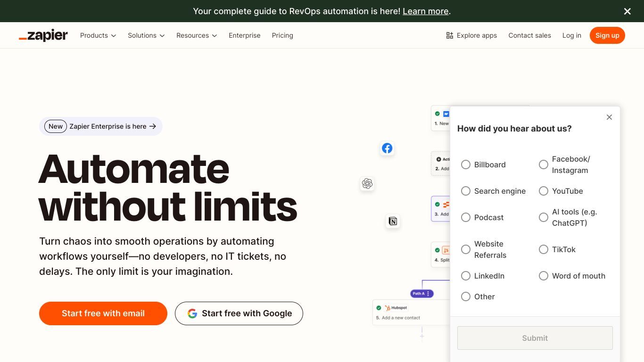Screen dimensions: 644x362
Task: Click the Hubspot icon in workflow step 5
Action: pyautogui.click(x=387, y=308)
